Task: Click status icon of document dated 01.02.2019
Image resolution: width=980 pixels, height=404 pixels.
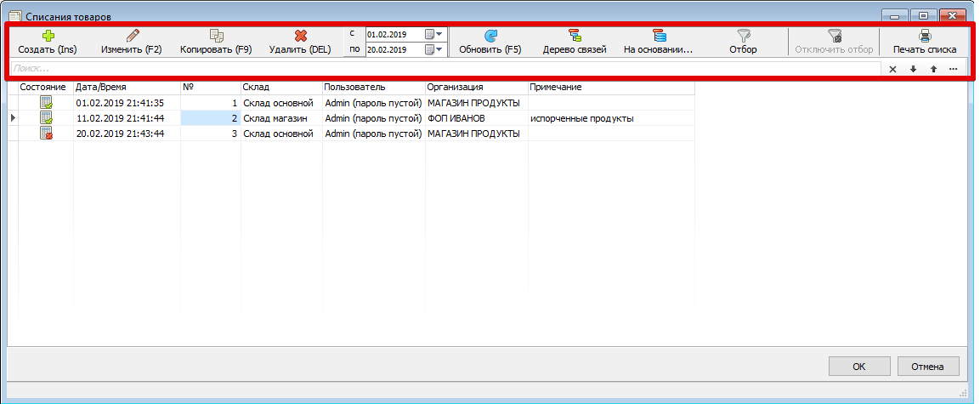Action: [x=46, y=103]
